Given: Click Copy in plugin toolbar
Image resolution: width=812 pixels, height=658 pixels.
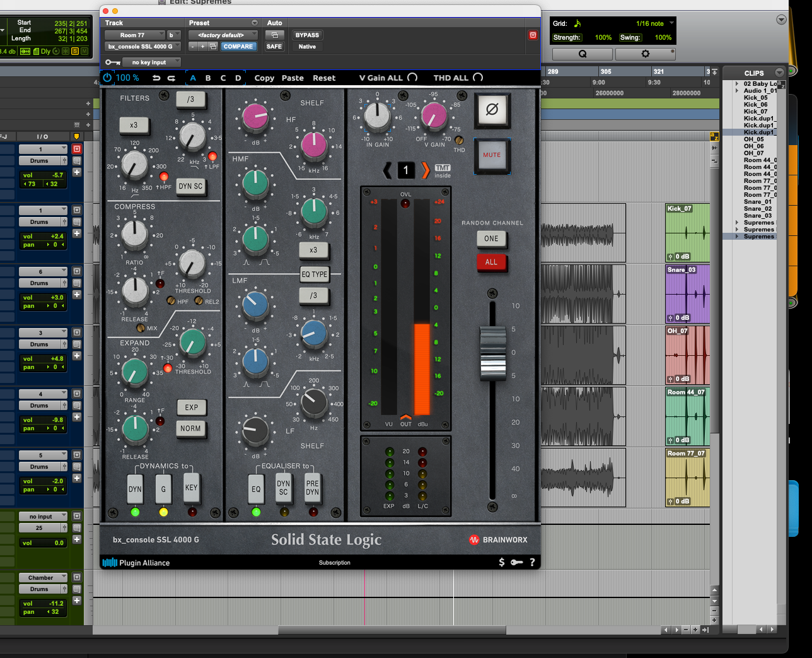Looking at the screenshot, I should tap(264, 78).
